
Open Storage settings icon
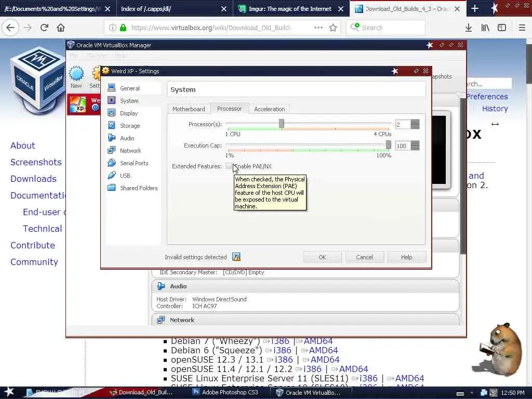click(x=111, y=125)
